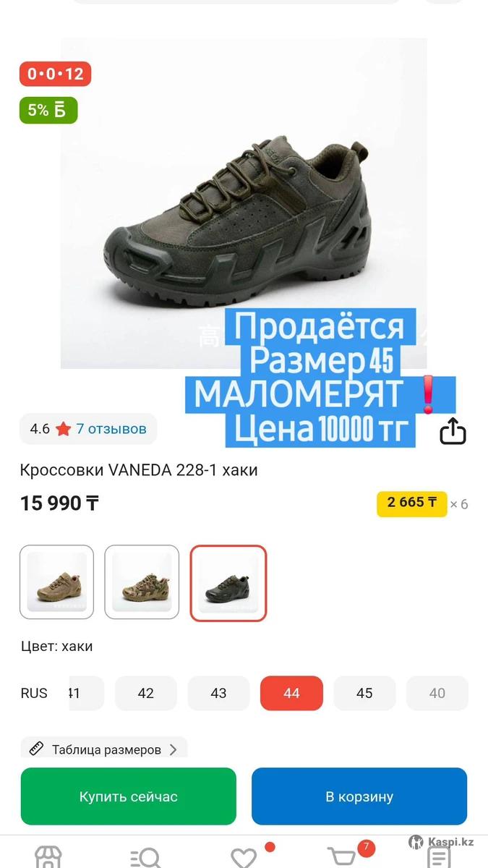This screenshot has height=868, width=488.
Task: Open the cart icon in bottom bar
Action: (342, 856)
